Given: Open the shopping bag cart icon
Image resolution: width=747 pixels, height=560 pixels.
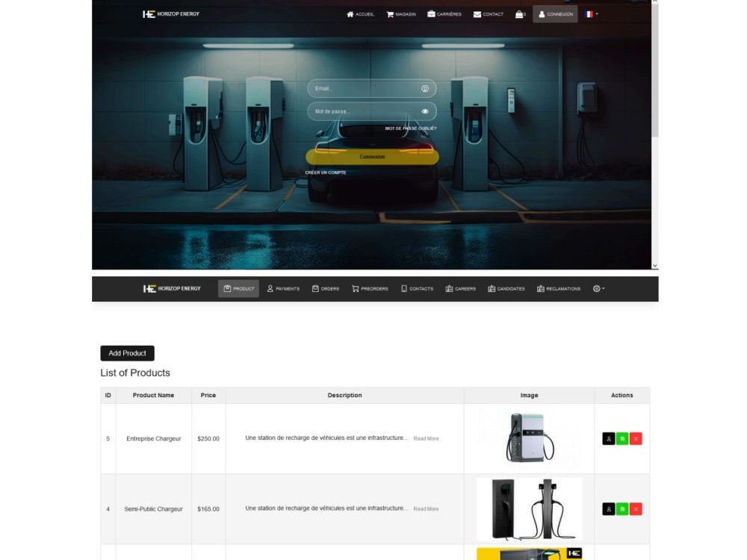Looking at the screenshot, I should pos(520,14).
